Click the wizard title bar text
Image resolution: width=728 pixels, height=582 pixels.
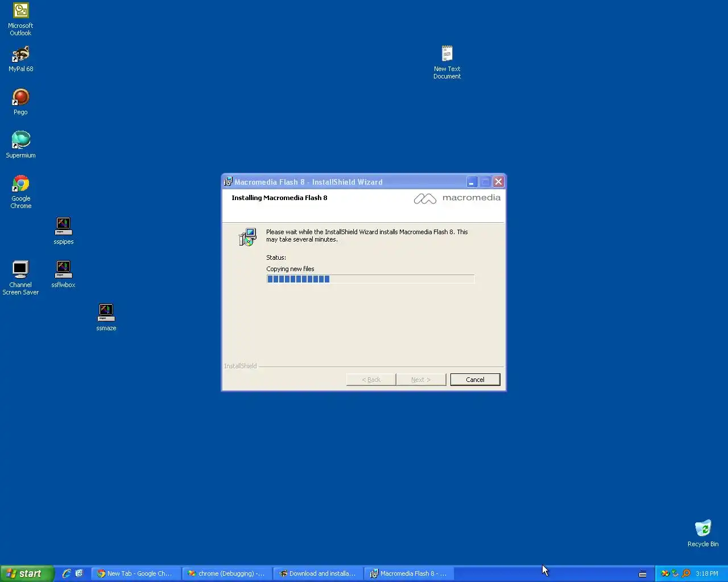coord(308,182)
